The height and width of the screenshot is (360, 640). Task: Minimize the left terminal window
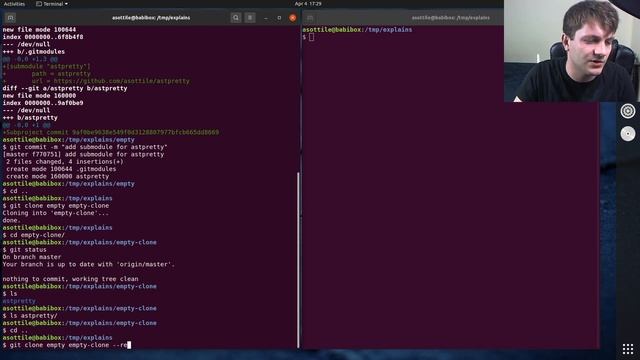[266, 18]
